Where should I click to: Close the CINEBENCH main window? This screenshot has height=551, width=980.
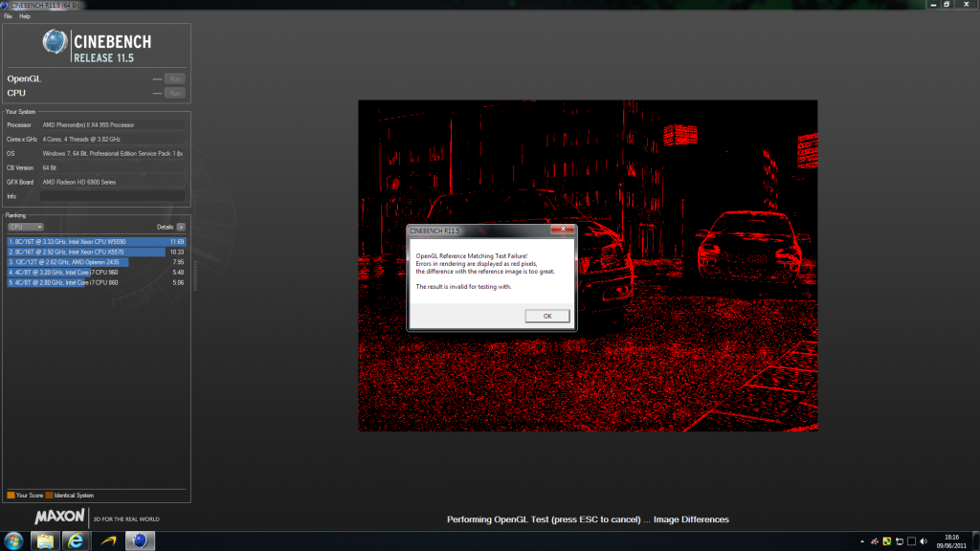(x=967, y=5)
